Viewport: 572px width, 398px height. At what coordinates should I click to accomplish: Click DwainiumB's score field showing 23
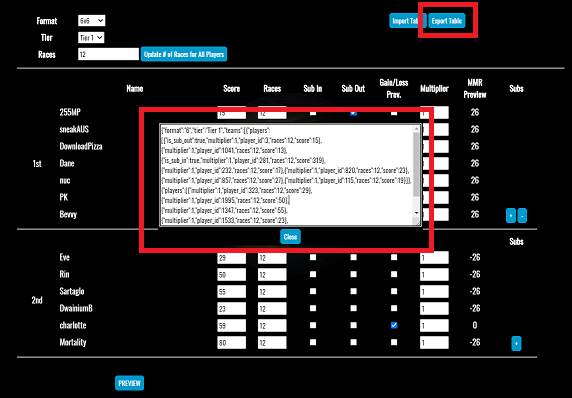click(x=232, y=309)
